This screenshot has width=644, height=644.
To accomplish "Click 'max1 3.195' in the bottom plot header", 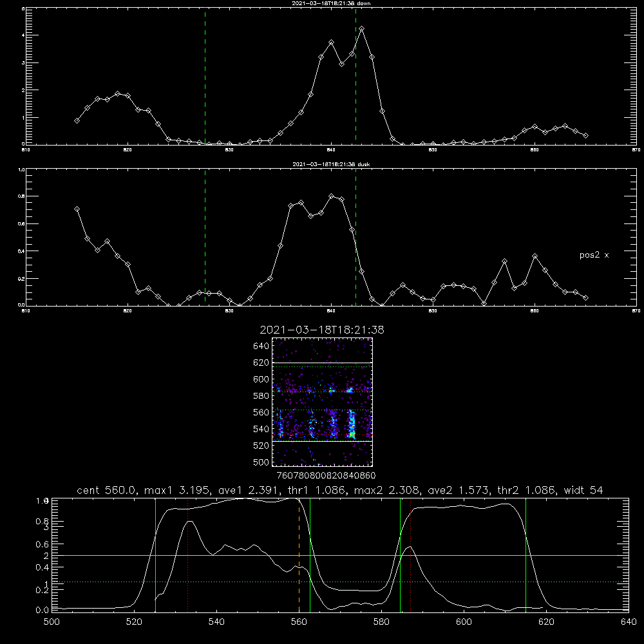I will pyautogui.click(x=178, y=490).
